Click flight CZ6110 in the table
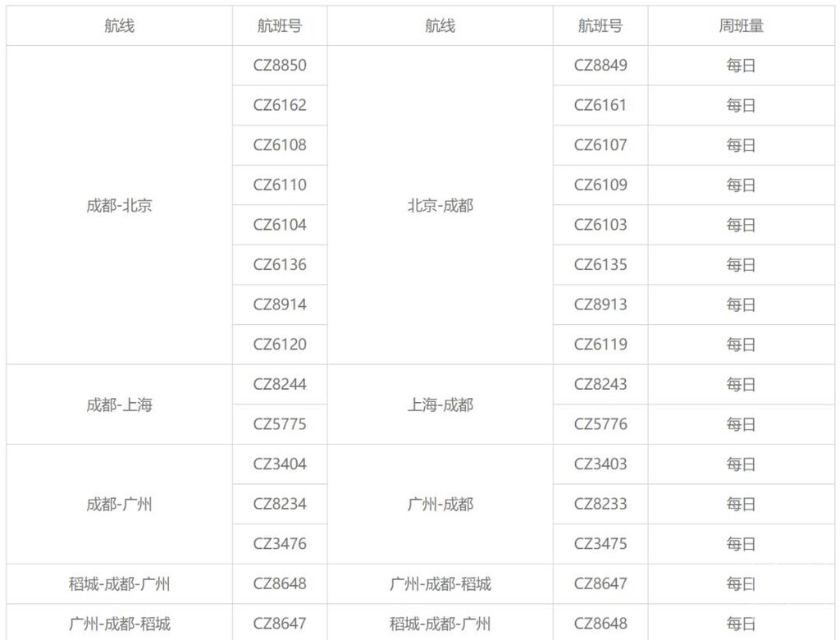 (280, 185)
